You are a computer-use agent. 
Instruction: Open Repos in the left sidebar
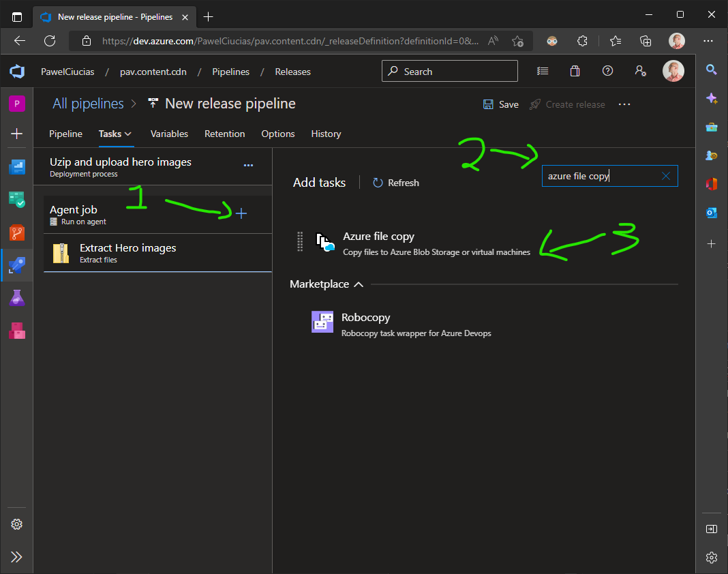click(x=17, y=232)
